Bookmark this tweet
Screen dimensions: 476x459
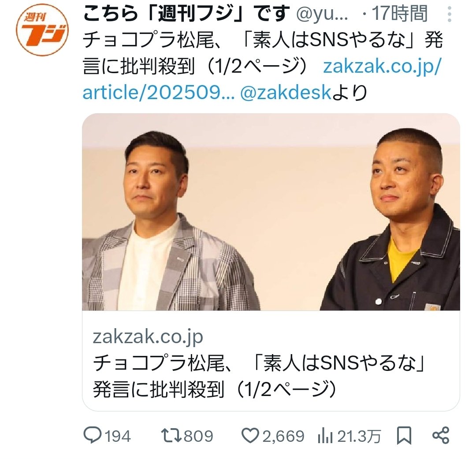pos(404,436)
